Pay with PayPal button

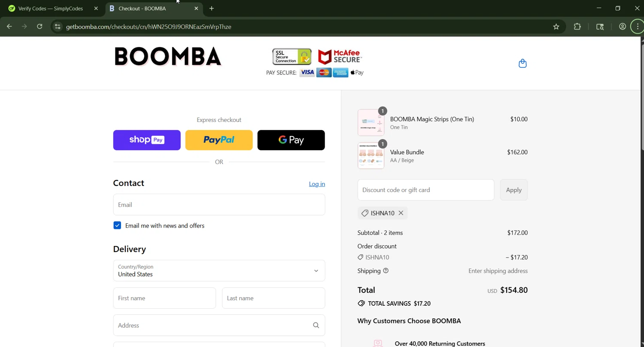[x=219, y=140]
